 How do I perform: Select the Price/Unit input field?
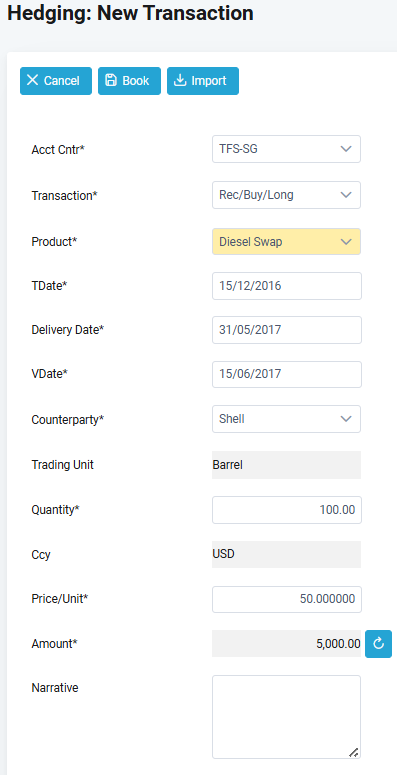coord(287,599)
